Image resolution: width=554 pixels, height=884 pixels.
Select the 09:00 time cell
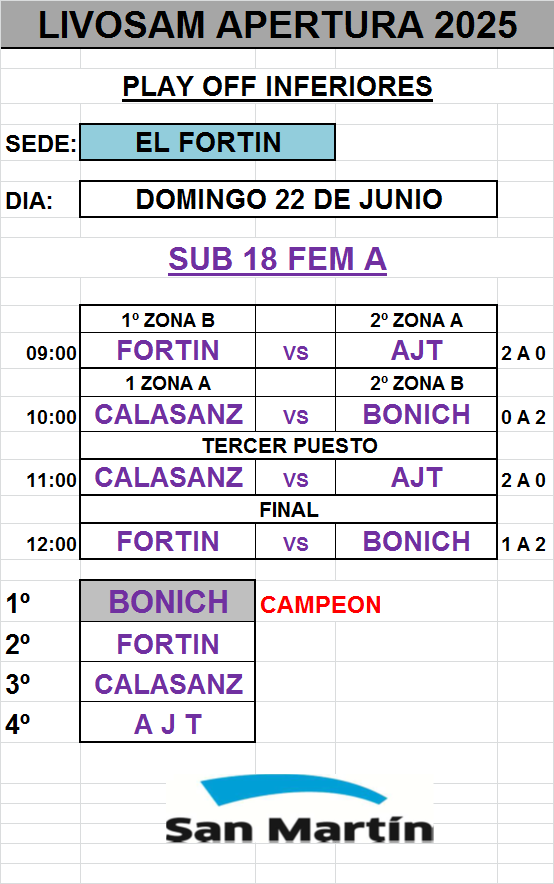click(51, 353)
